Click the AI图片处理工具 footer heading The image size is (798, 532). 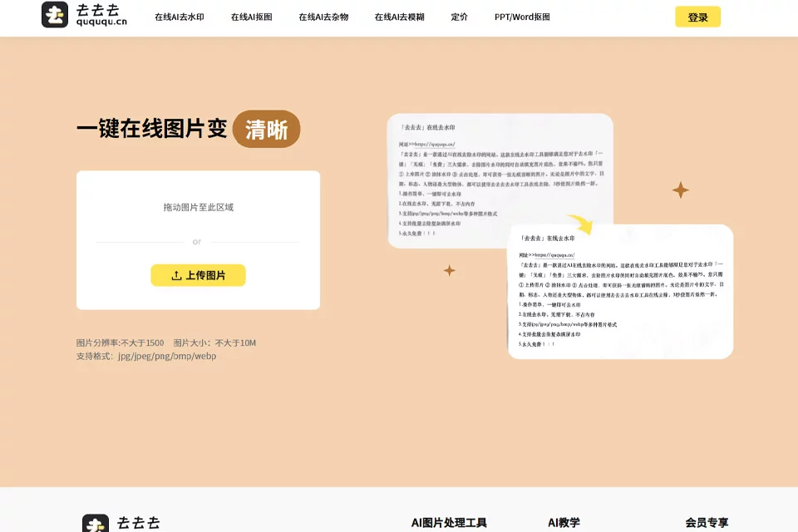click(x=449, y=523)
